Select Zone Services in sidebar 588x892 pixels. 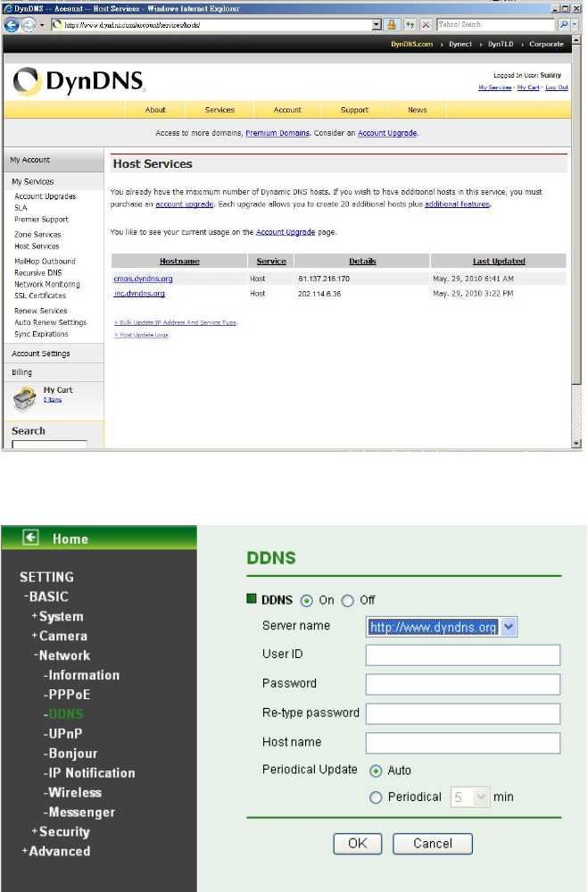pos(37,234)
